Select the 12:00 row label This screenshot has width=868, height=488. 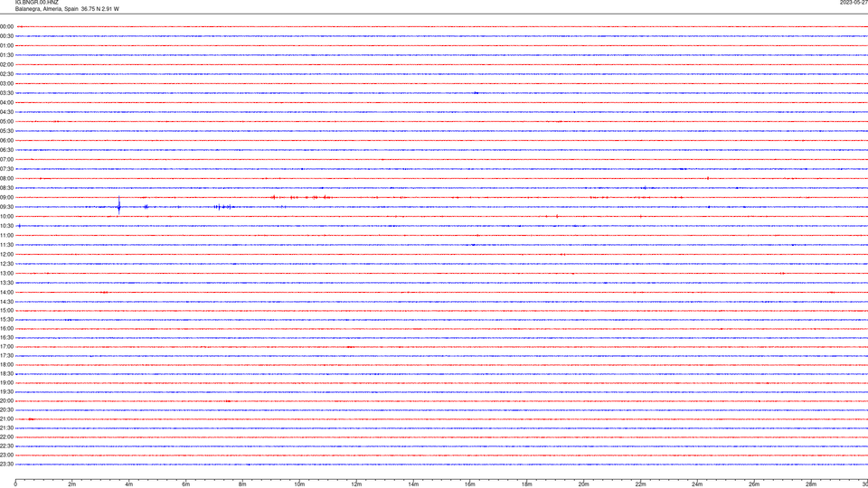[x=6, y=255]
